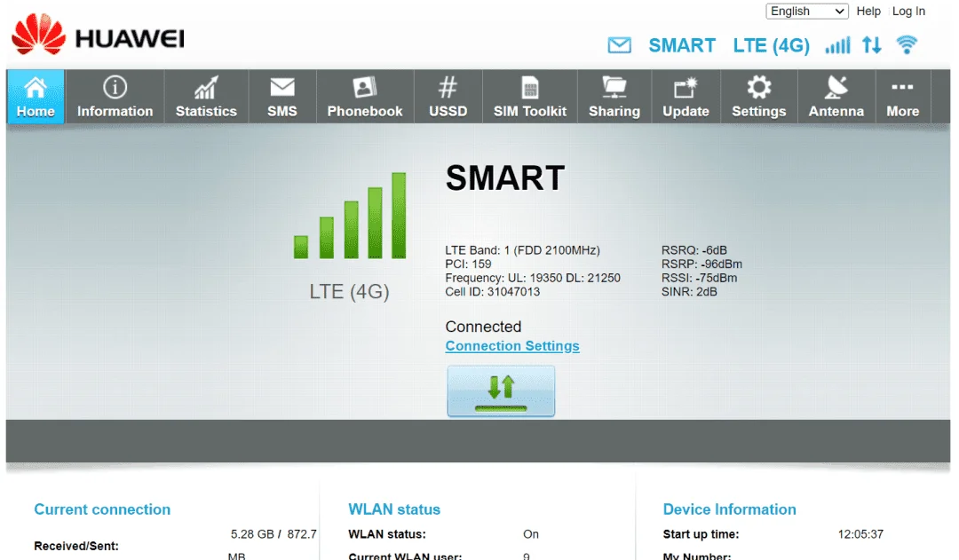Open the Connection Settings link
959x560 pixels.
(512, 346)
